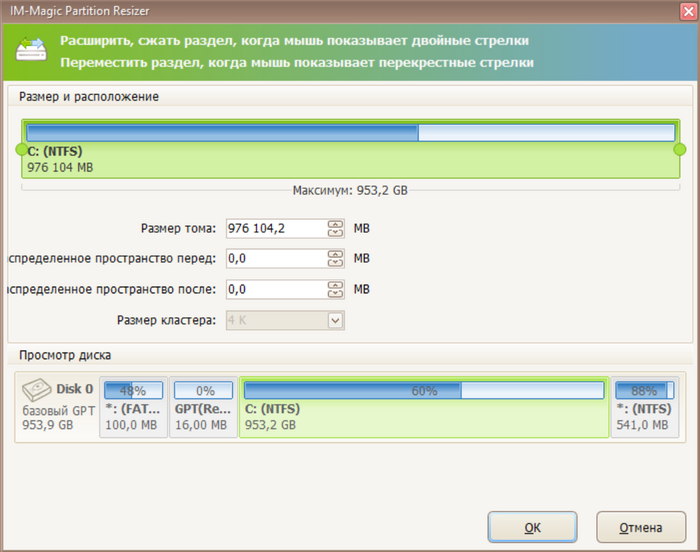Screen dimensions: 700x552
Task: Click the Просмотр диска section header
Action: [65, 355]
